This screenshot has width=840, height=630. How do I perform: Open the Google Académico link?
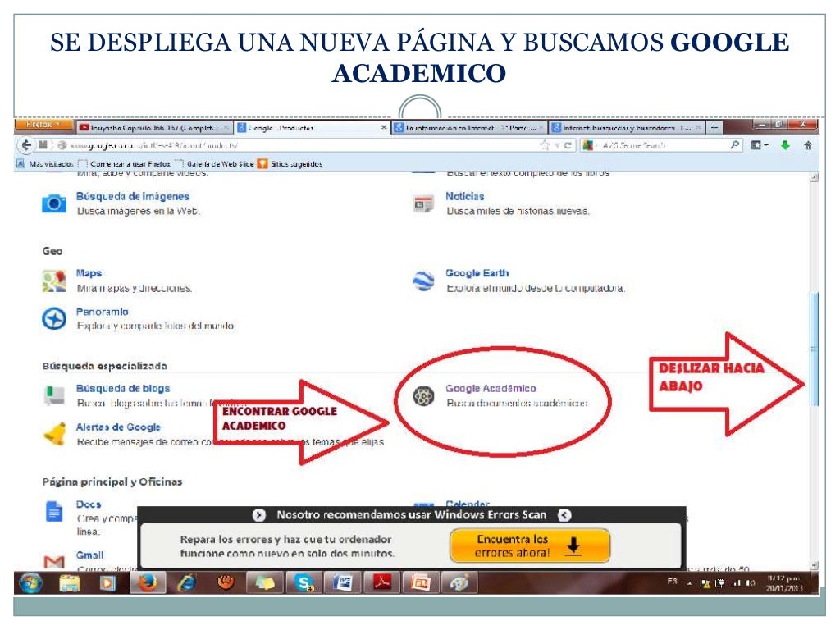point(491,388)
